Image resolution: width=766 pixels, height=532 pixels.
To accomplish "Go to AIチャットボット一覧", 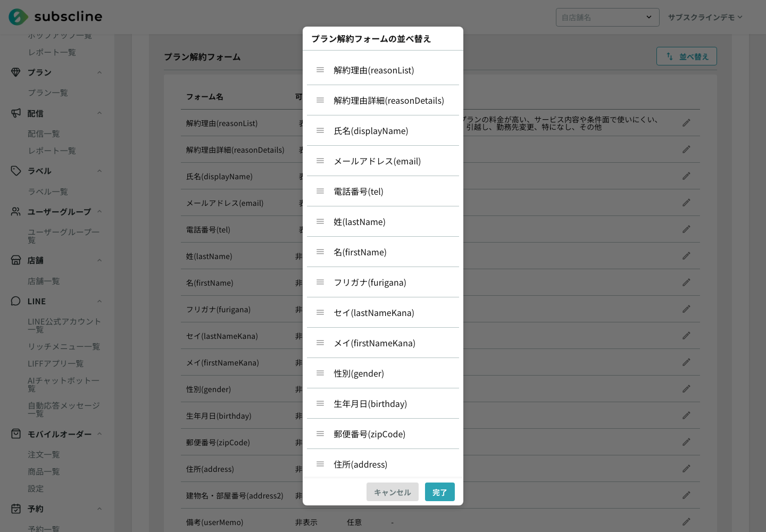I will 64,385.
